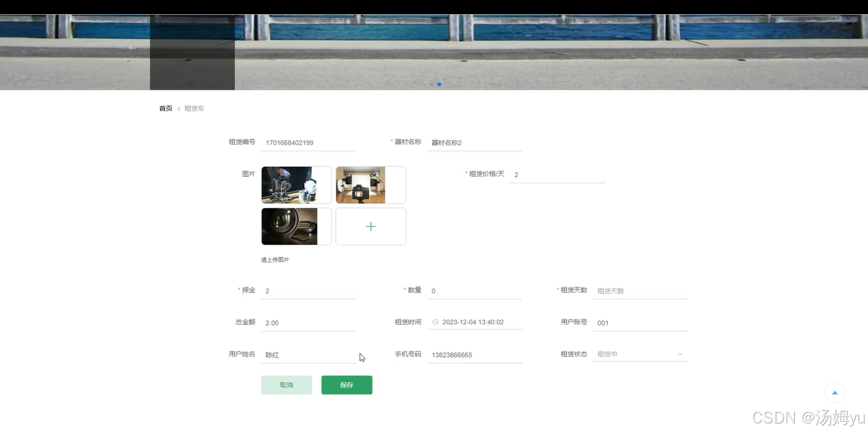Focus the 器材名称 input field
This screenshot has height=433, width=868.
click(x=474, y=143)
